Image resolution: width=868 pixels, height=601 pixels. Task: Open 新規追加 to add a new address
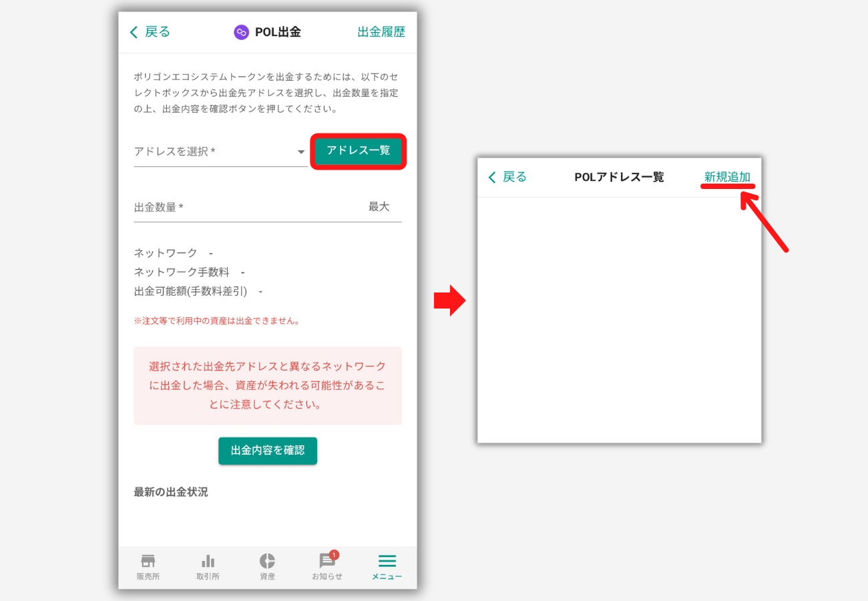pos(728,176)
